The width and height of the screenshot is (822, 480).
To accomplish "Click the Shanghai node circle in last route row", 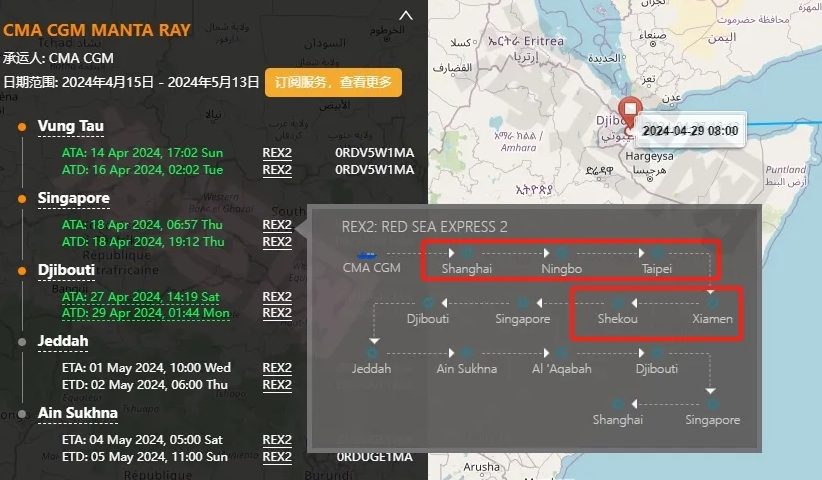I will (618, 404).
